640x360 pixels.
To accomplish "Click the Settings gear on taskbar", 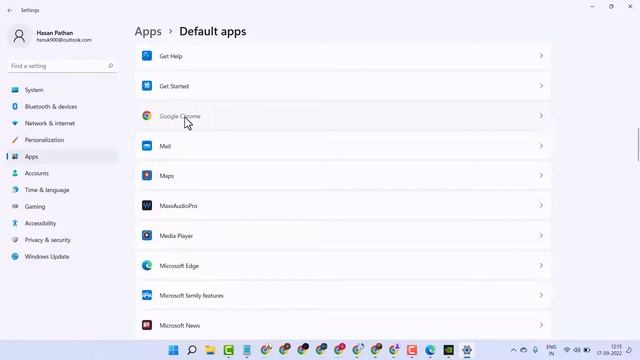I will [467, 350].
